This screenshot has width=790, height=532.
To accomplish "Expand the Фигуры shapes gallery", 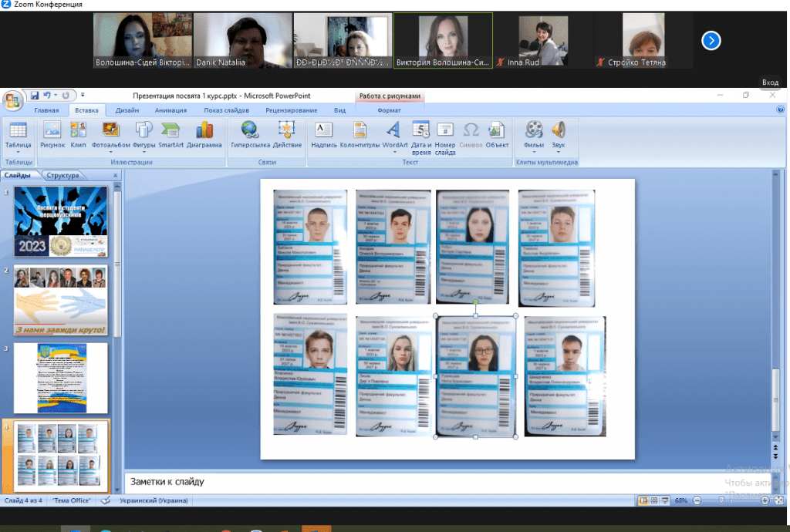I will (x=143, y=135).
